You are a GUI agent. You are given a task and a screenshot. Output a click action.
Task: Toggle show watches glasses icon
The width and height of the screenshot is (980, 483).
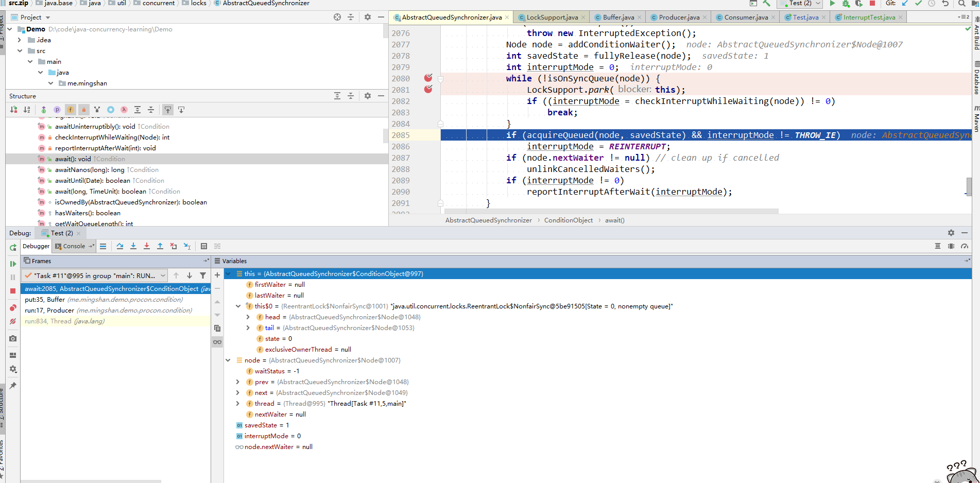coord(217,342)
